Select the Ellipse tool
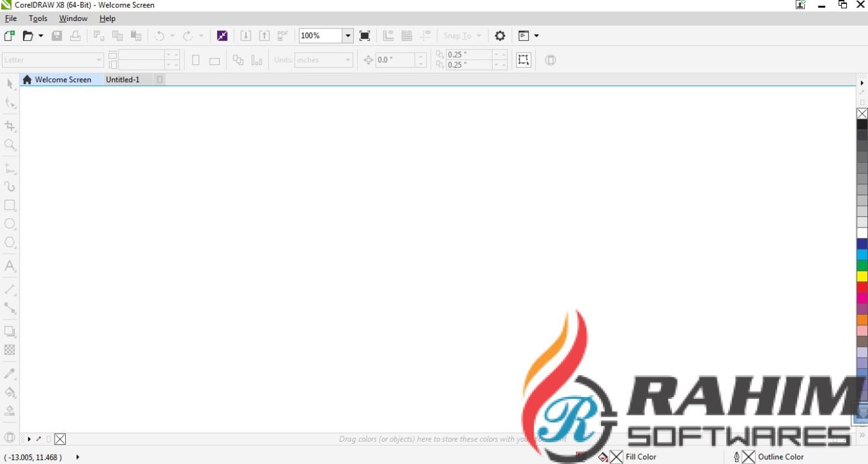Image resolution: width=868 pixels, height=464 pixels. click(x=10, y=223)
